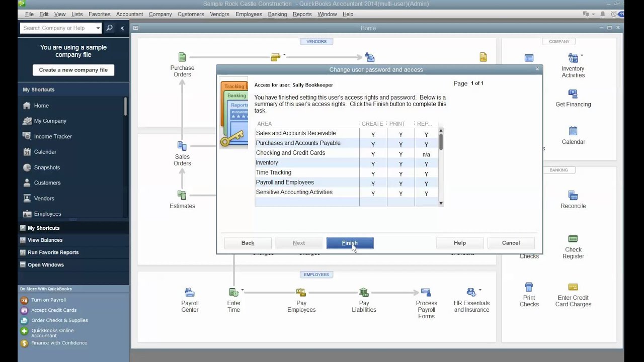Open the Print Checks icon
Screen dimensions: 644x362
pyautogui.click(x=529, y=288)
